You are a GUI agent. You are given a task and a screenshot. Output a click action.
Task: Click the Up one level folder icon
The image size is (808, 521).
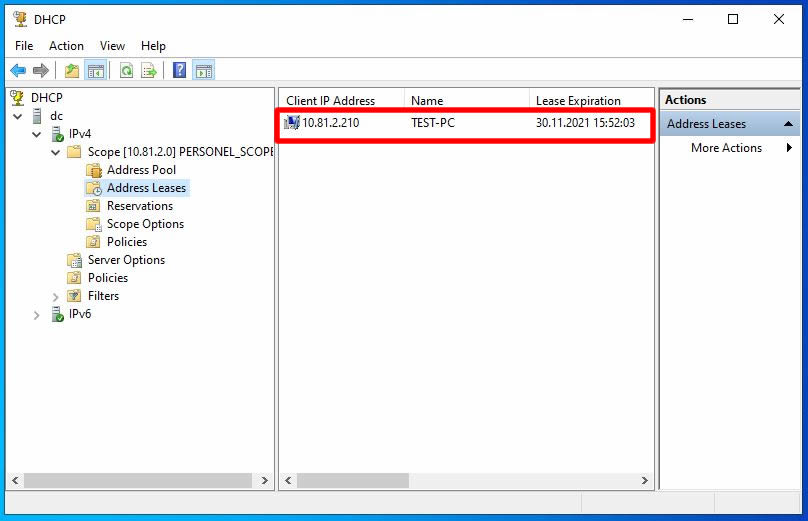pos(72,70)
